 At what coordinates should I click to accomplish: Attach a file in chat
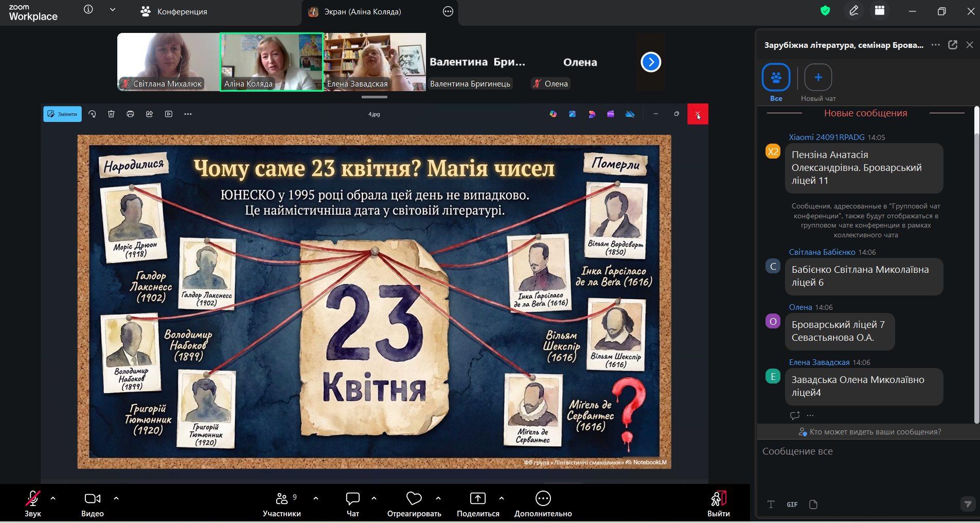coord(813,504)
